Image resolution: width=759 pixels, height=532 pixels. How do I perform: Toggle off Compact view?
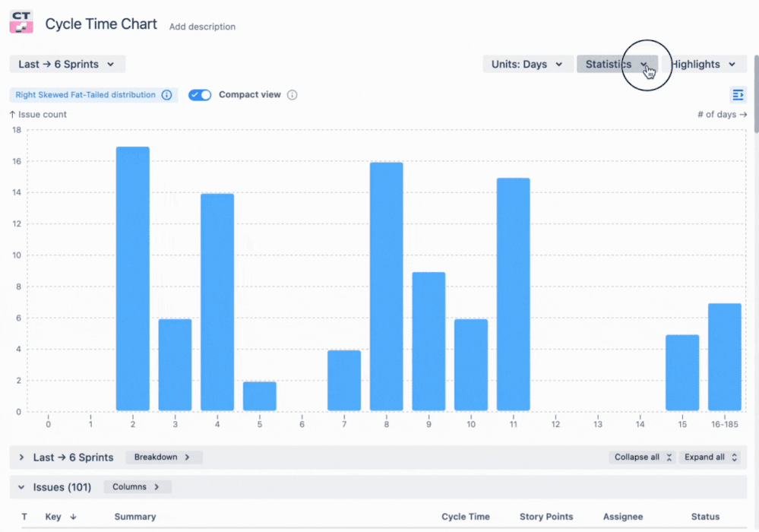coord(199,94)
